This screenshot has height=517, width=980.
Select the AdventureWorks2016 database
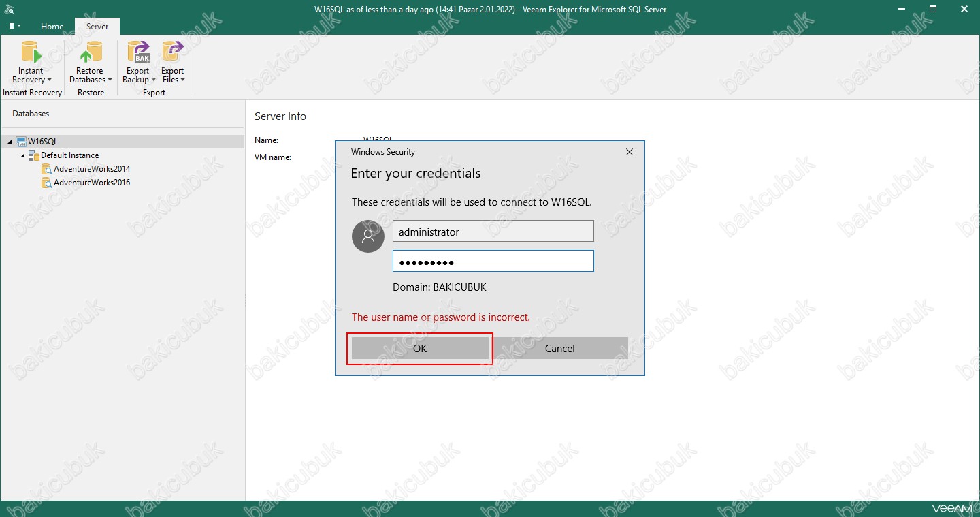[92, 183]
